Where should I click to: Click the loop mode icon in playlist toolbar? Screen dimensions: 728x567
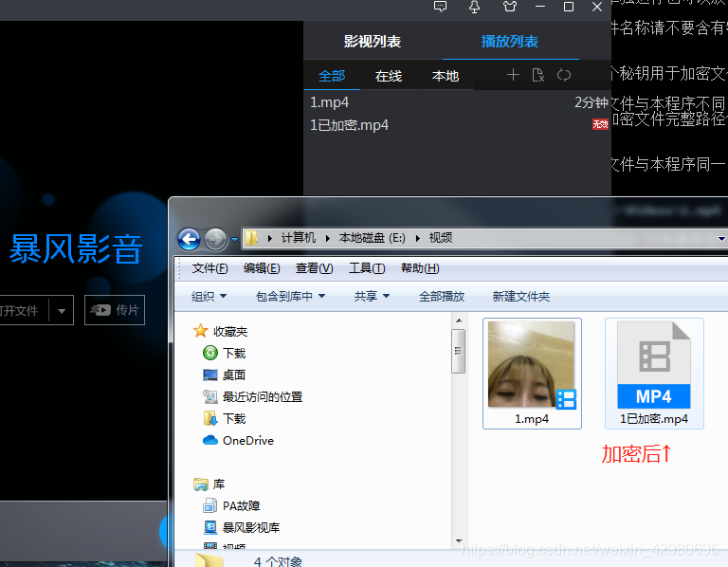pyautogui.click(x=564, y=75)
